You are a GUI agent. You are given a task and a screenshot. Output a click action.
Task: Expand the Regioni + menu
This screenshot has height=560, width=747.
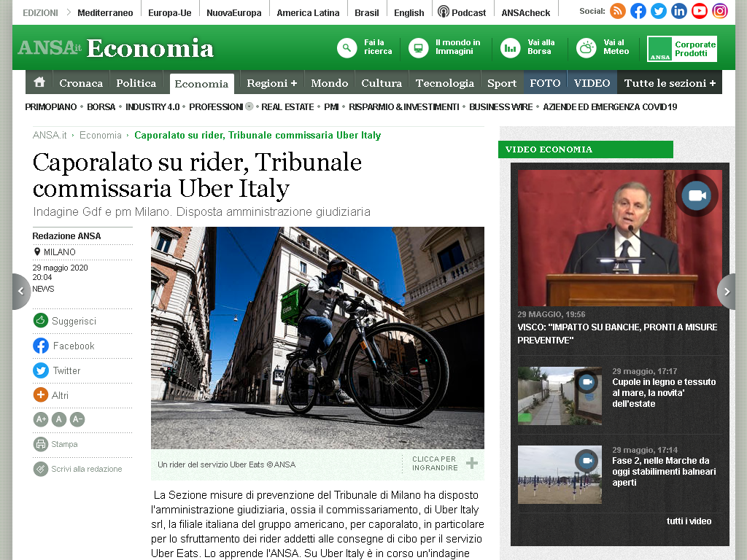271,83
